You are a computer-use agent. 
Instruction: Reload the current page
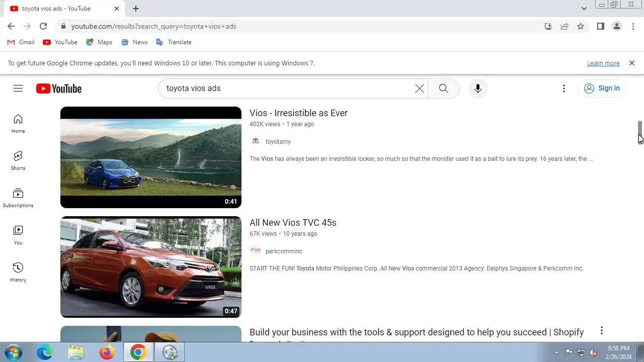(x=43, y=26)
